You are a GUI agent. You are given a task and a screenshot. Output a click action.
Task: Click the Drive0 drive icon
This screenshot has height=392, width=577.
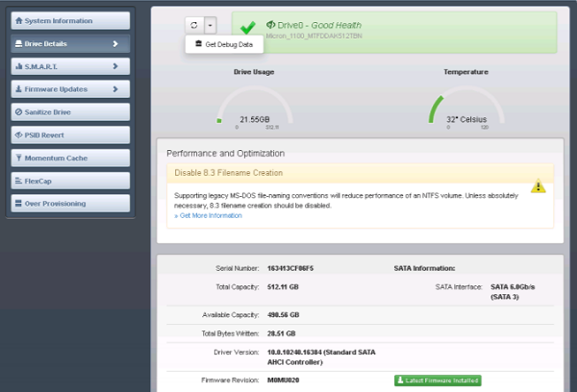tap(270, 25)
